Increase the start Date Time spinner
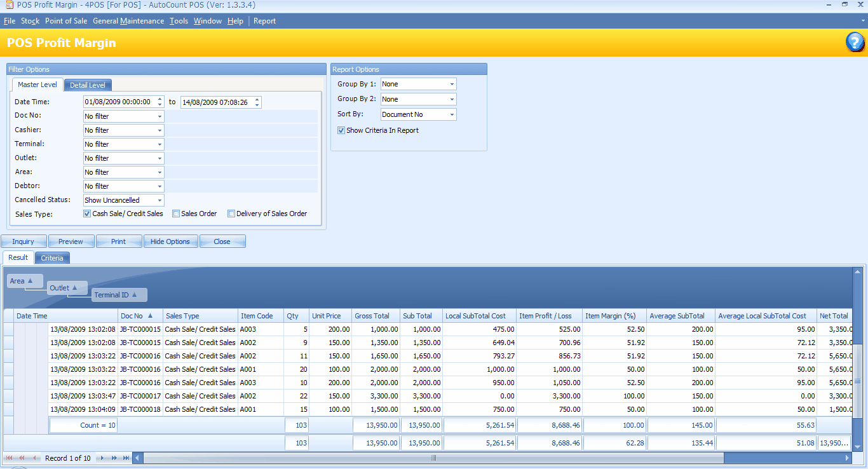Screen dimensions: 868x469 [160, 99]
